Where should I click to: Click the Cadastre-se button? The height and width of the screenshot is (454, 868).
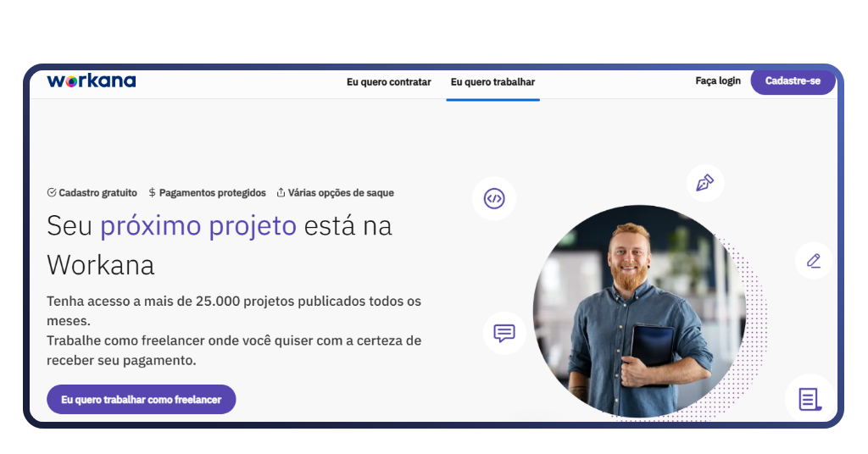(793, 80)
